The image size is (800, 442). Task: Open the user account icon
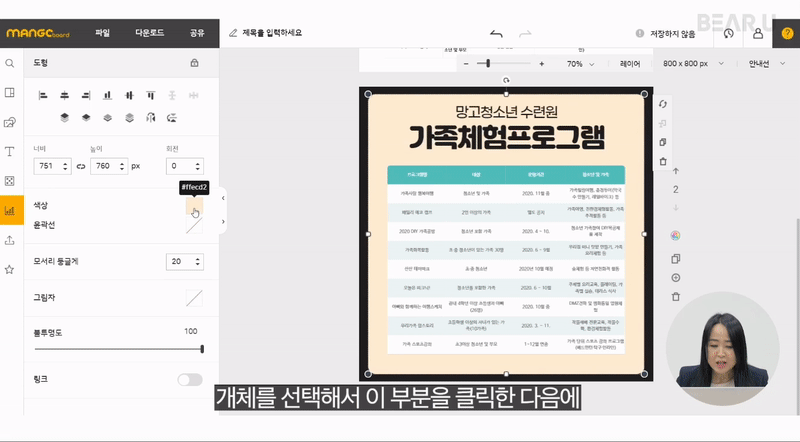click(x=758, y=33)
